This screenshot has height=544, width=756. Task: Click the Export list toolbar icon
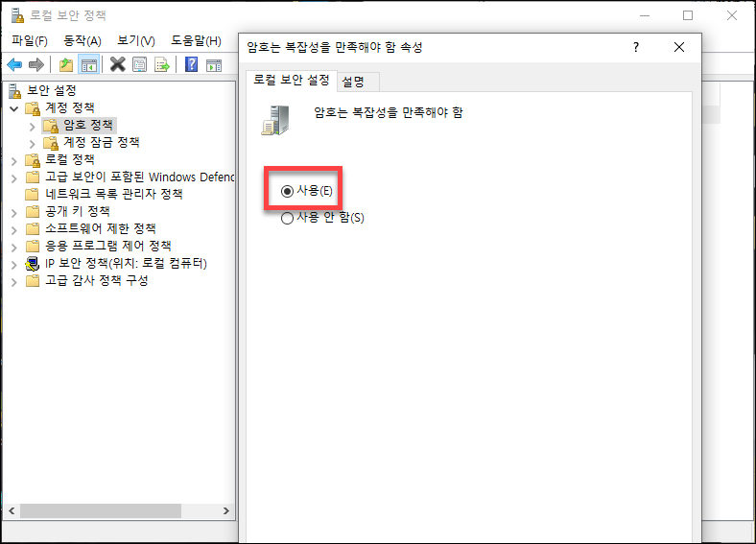click(x=162, y=64)
